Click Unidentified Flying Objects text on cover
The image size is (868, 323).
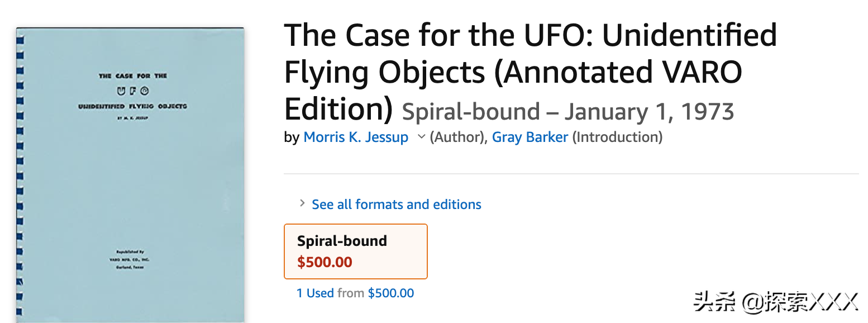pyautogui.click(x=132, y=106)
